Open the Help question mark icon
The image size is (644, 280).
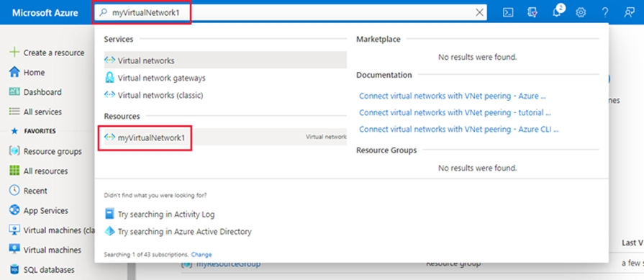tap(604, 13)
